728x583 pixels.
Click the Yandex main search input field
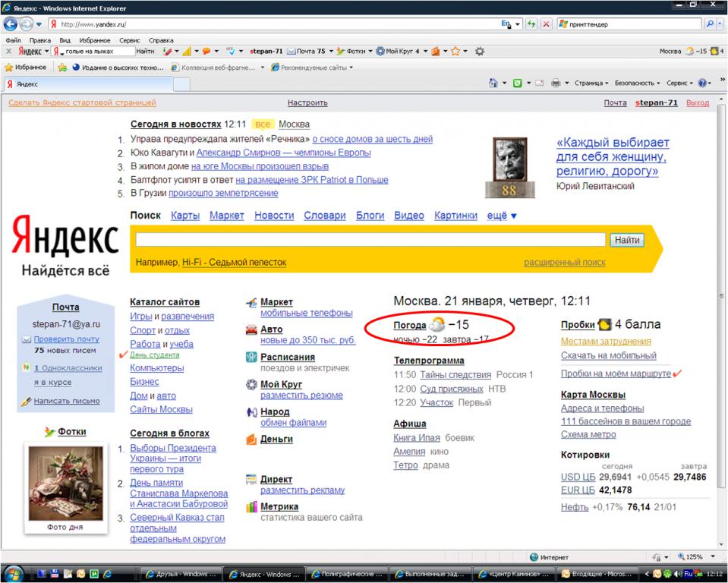point(370,240)
